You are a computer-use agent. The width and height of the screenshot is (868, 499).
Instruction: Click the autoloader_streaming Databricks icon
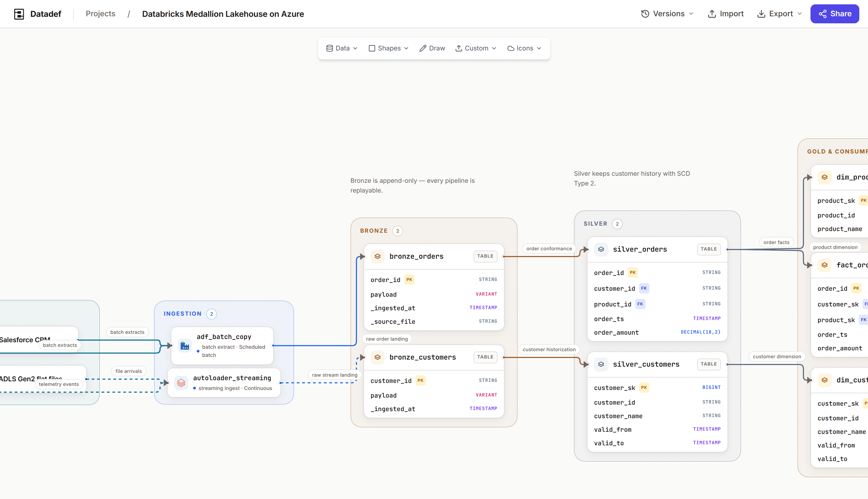(181, 383)
